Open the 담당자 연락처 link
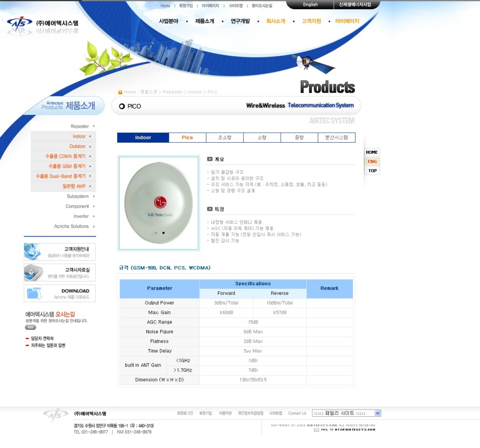 click(42, 339)
